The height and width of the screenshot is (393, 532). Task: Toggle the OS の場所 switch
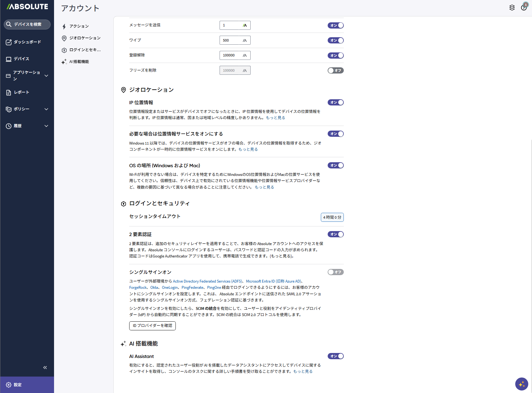point(336,165)
